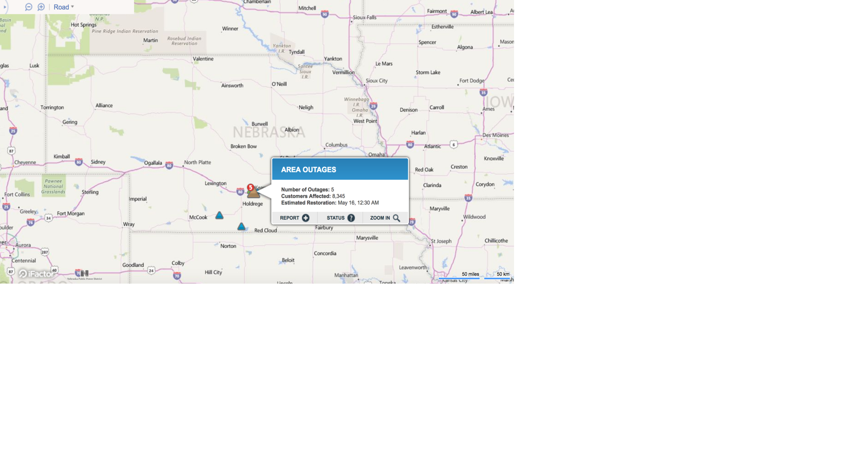Image resolution: width=868 pixels, height=456 pixels.
Task: Select the red outage cluster badge showing 5
Action: coord(250,186)
